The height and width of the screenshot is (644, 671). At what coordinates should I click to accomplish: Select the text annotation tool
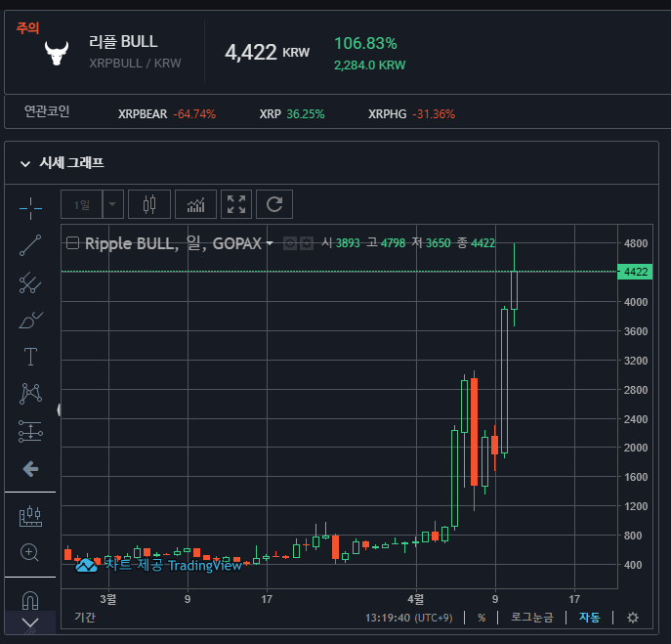tap(30, 357)
